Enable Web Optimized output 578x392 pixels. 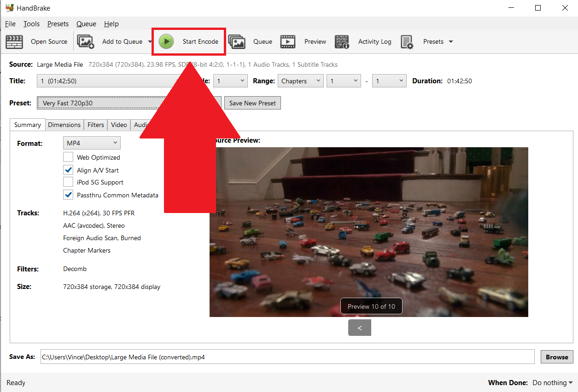[x=68, y=156]
